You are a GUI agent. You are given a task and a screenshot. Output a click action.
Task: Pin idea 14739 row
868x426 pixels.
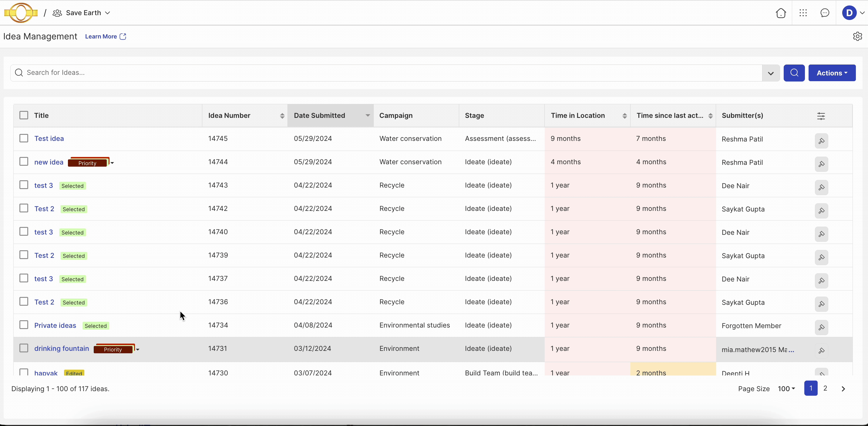(821, 257)
